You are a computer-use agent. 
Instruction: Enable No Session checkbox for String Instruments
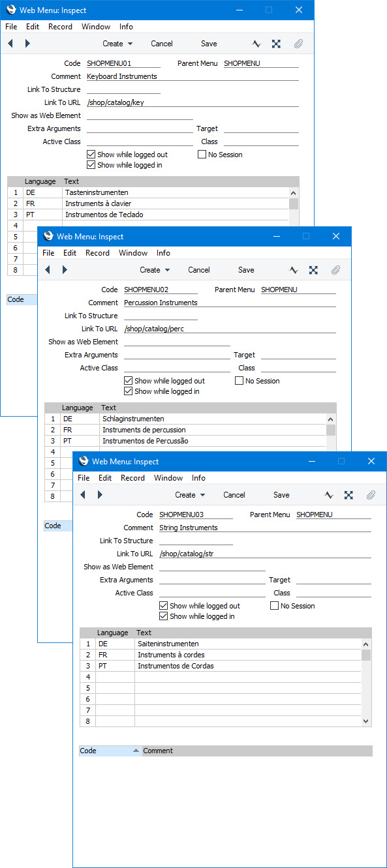coord(275,606)
